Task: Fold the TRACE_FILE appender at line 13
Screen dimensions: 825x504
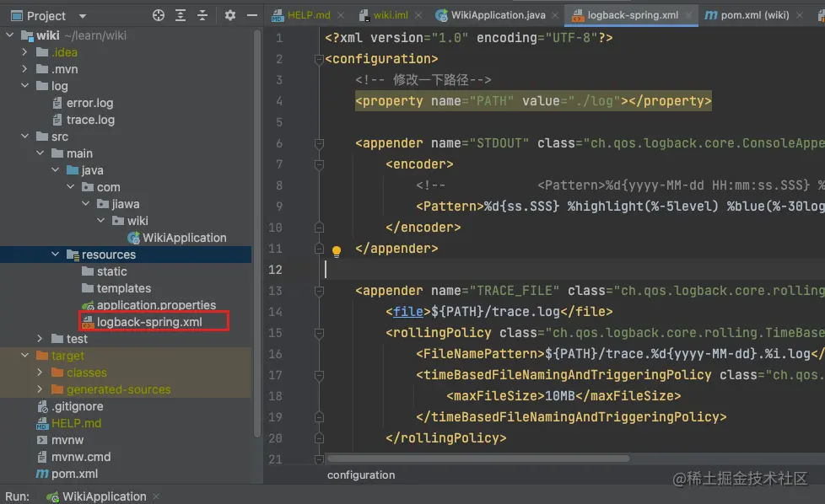Action: point(319,291)
